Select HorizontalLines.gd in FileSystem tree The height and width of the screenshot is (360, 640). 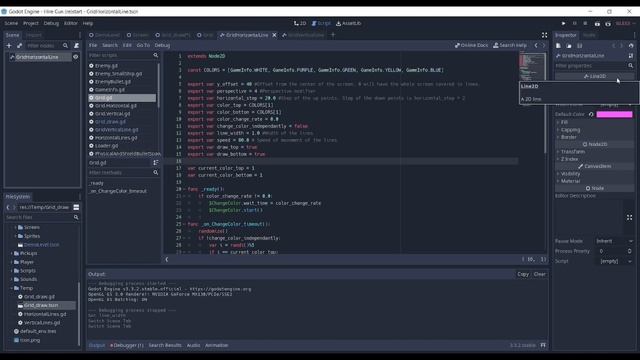(x=45, y=314)
